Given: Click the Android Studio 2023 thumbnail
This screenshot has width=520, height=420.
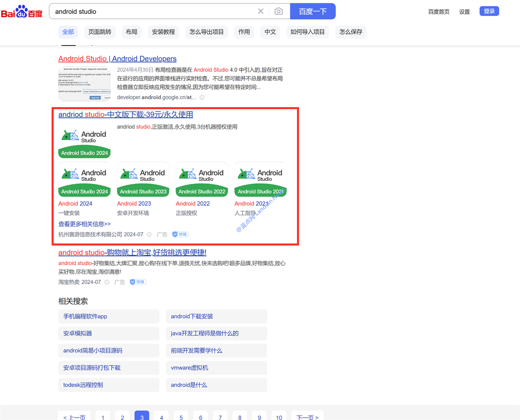Looking at the screenshot, I should point(143,179).
